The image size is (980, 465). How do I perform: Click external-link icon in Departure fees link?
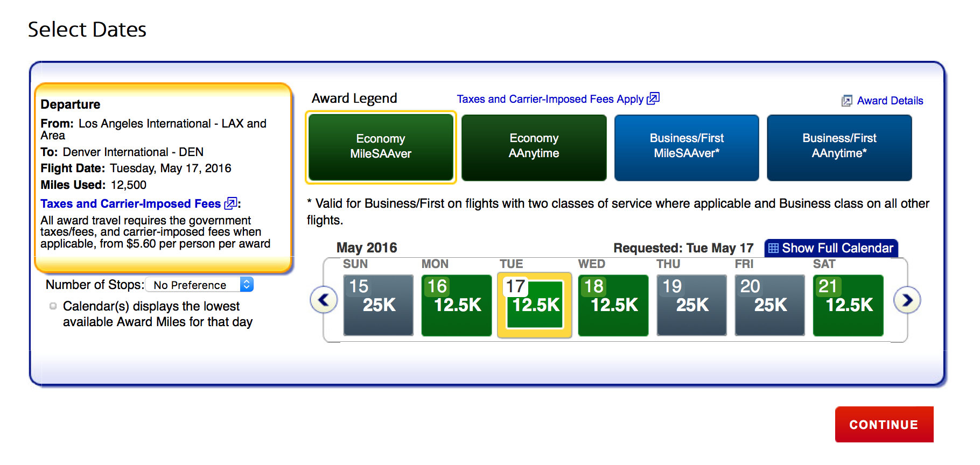pos(230,203)
